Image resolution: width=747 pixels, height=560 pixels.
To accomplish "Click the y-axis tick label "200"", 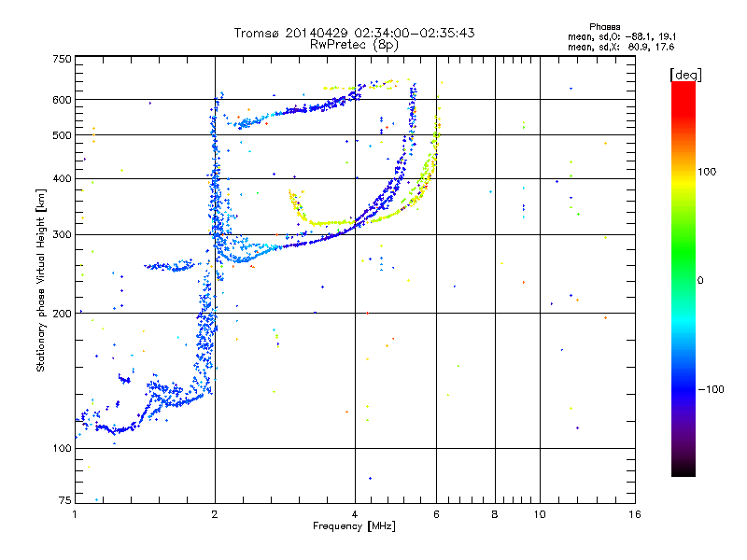I will [62, 314].
